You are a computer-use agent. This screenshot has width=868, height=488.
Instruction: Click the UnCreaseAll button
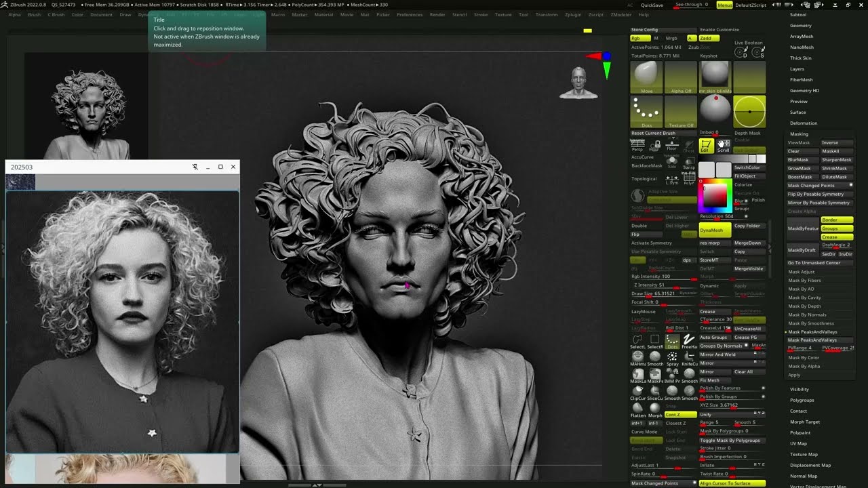click(x=748, y=329)
